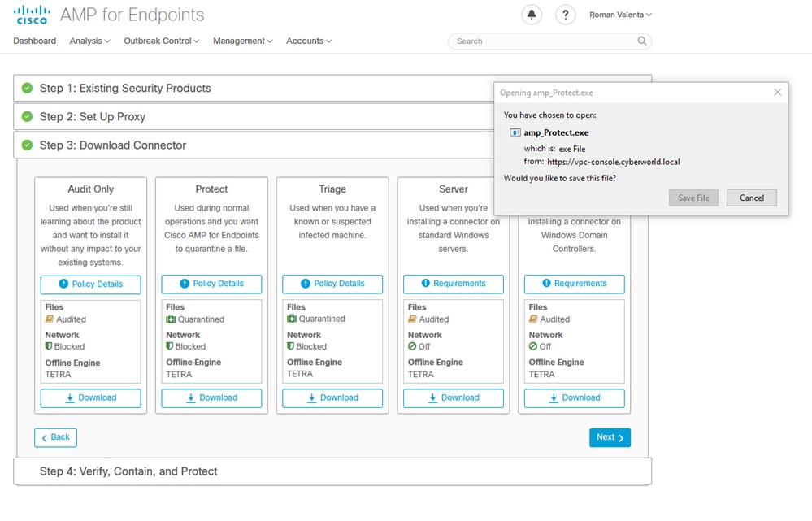The width and height of the screenshot is (812, 521).
Task: Click the Blocked network shield in Protect card
Action: 169,346
